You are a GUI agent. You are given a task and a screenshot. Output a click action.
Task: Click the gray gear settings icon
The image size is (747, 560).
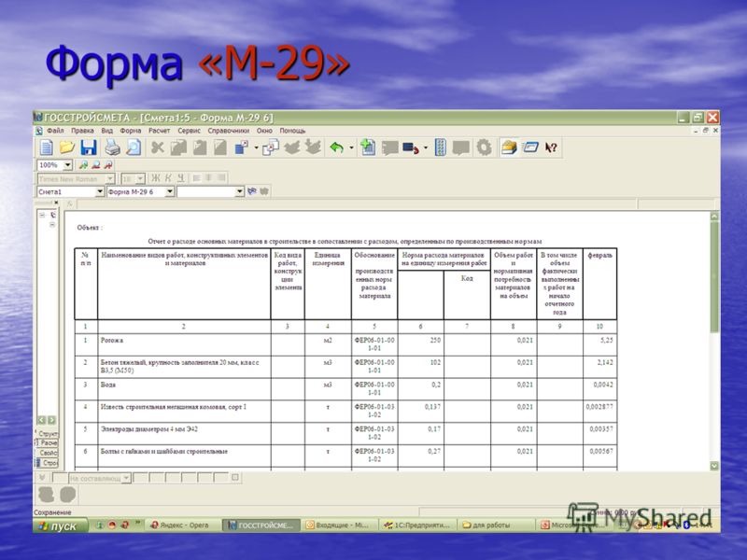[484, 148]
